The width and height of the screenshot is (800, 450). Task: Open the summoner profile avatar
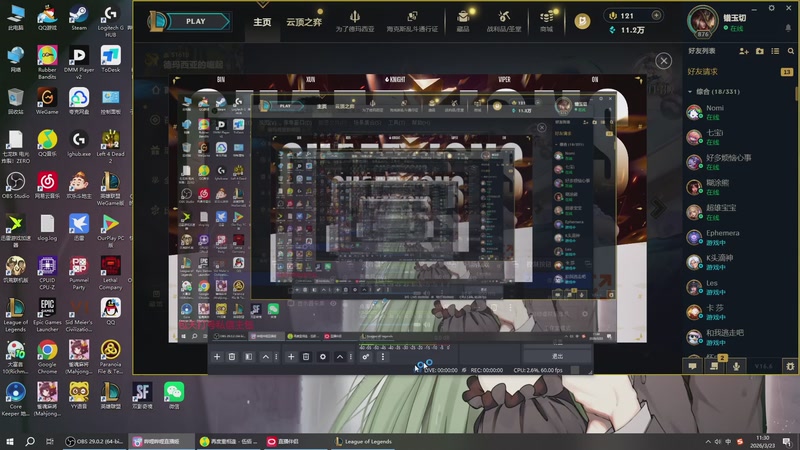[702, 21]
